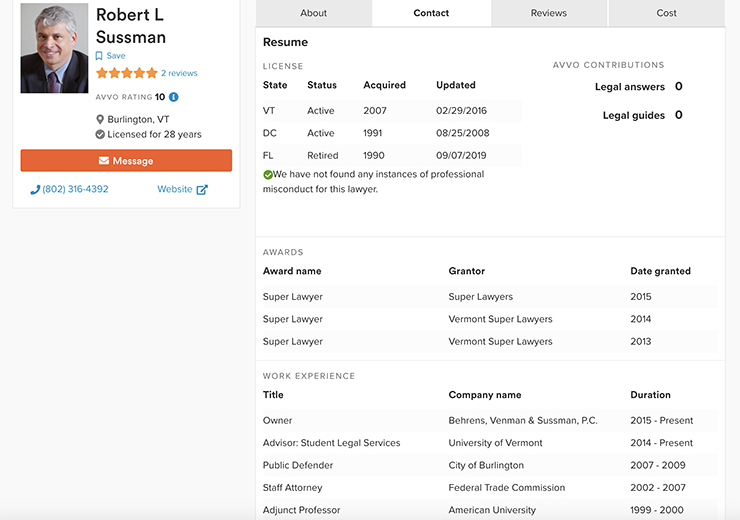
Task: Click the 2015 - Present duration
Action: 662,420
